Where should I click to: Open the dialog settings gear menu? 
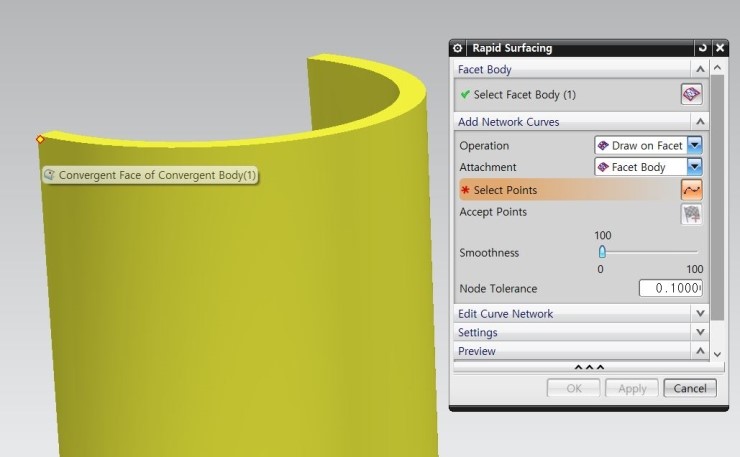point(458,48)
